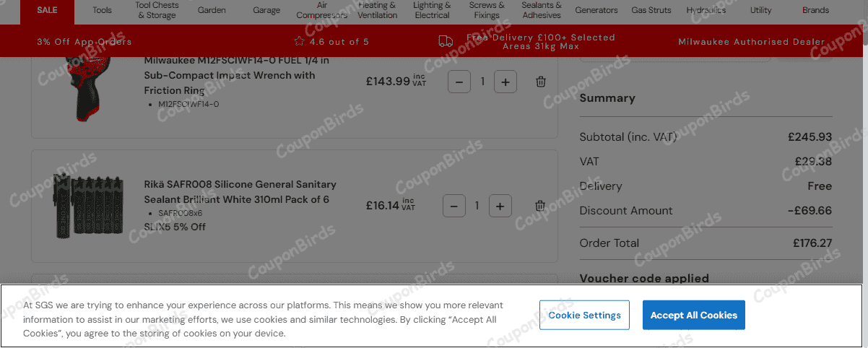This screenshot has width=868, height=348.
Task: Open the Rikä Silicone Sealant product title
Action: (240, 191)
